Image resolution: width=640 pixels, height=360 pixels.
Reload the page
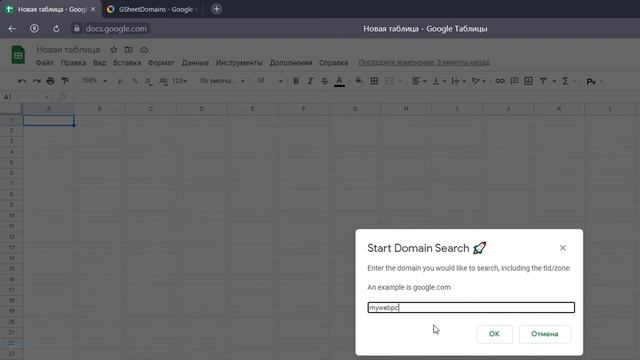(x=56, y=29)
